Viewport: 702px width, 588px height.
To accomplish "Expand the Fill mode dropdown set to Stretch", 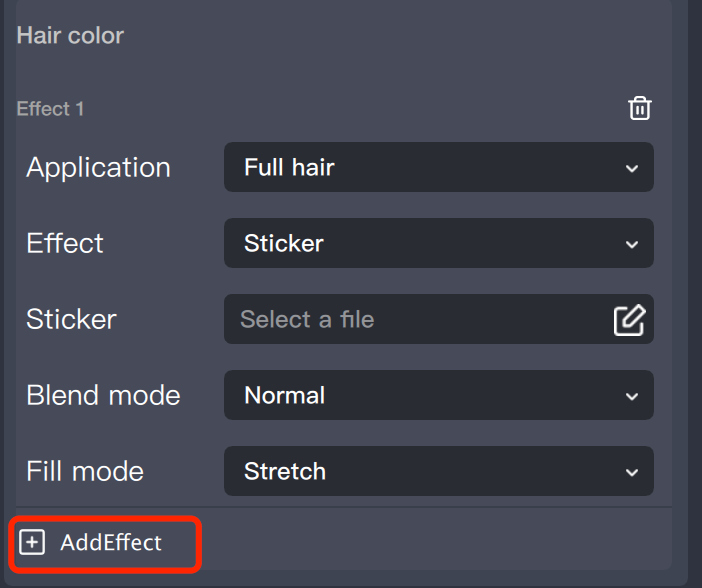I will point(438,471).
